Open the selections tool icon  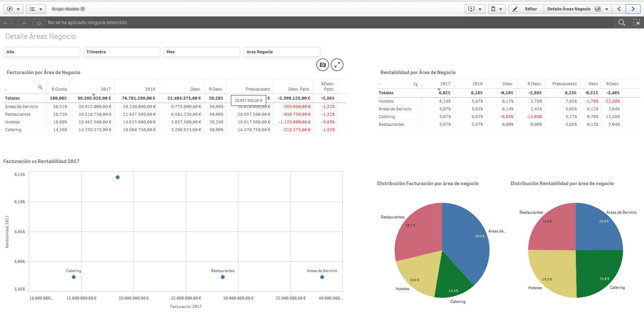pos(636,22)
